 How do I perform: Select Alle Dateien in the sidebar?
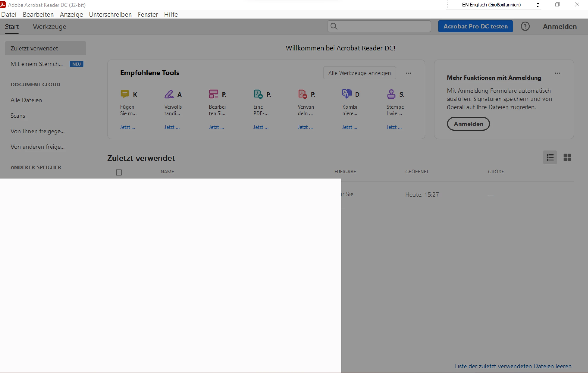click(x=26, y=100)
